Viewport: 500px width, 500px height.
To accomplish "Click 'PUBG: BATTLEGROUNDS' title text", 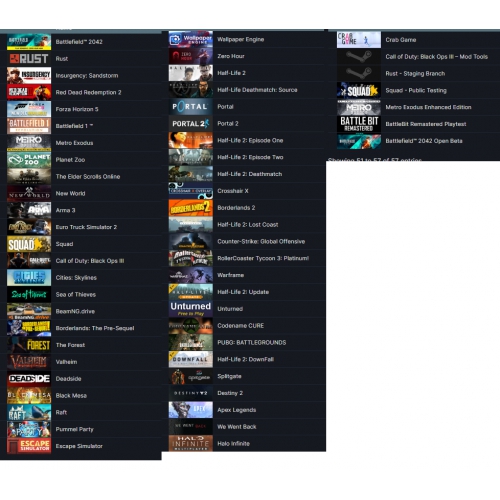I will click(252, 343).
